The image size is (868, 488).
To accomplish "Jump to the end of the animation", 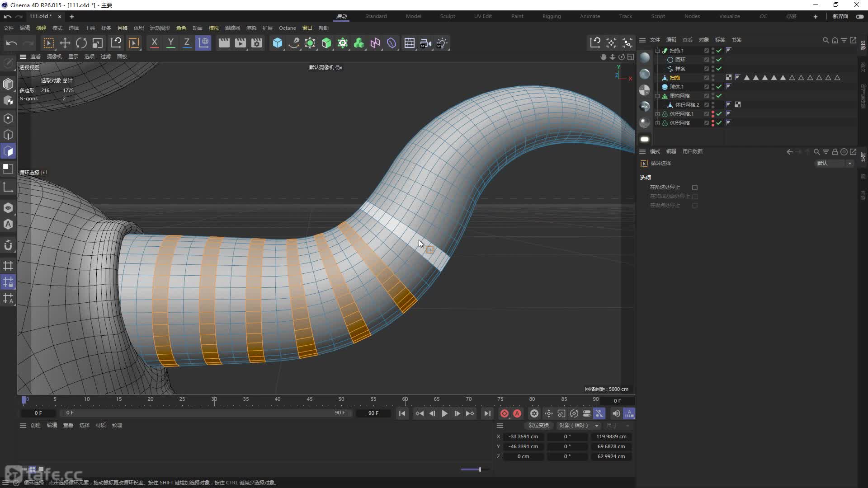I will click(487, 413).
